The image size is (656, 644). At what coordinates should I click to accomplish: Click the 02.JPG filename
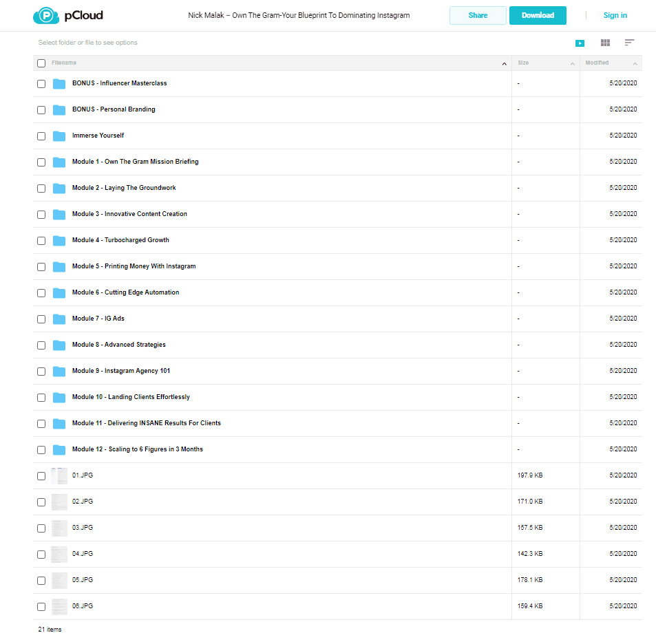click(83, 502)
